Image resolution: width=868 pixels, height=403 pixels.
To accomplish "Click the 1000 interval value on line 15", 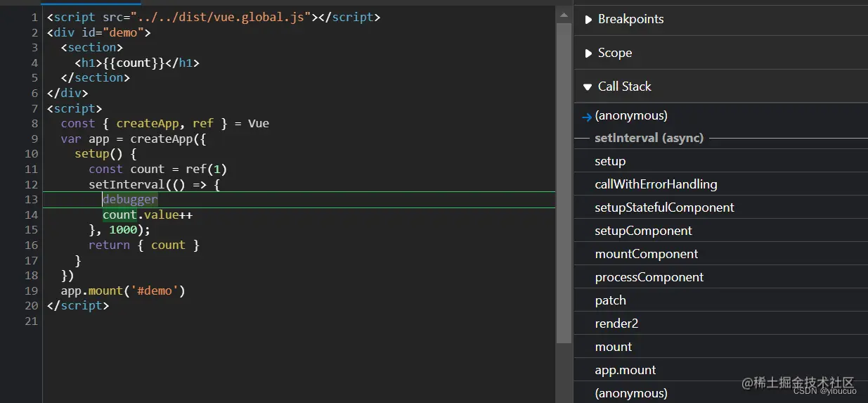I will coord(123,230).
